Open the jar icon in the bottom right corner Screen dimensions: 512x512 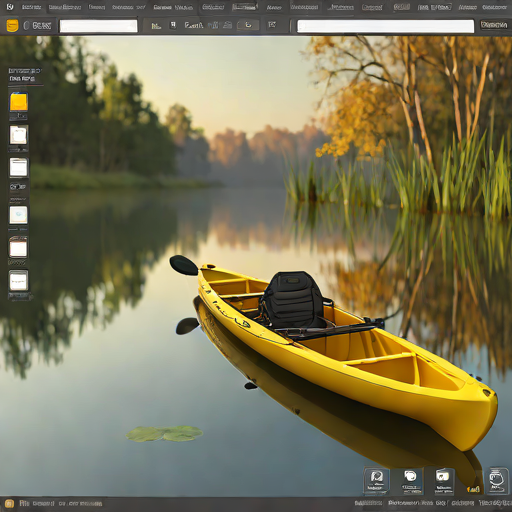click(497, 481)
